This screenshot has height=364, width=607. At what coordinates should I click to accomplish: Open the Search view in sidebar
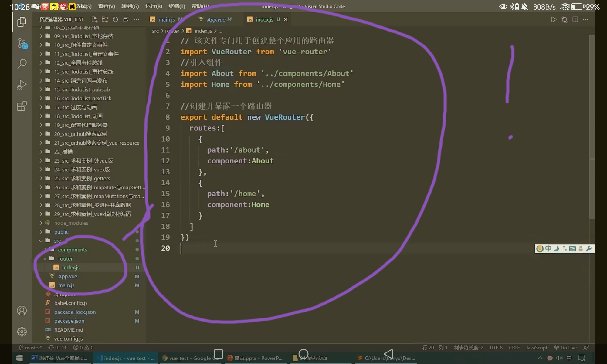click(22, 64)
